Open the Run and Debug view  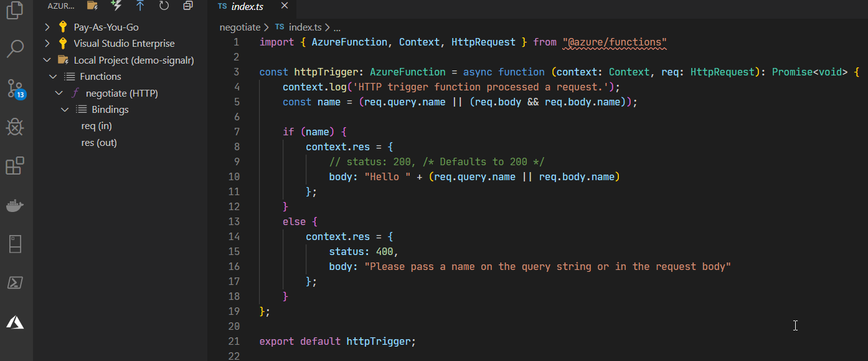[16, 127]
